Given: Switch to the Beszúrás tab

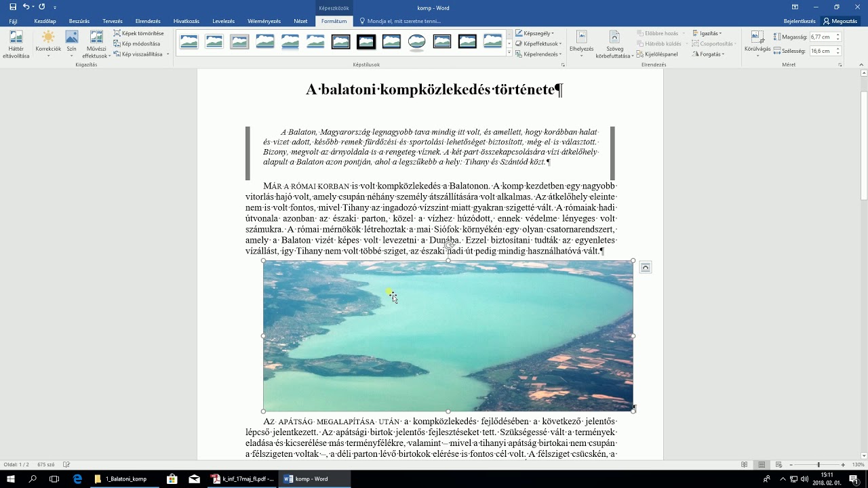Looking at the screenshot, I should click(79, 21).
